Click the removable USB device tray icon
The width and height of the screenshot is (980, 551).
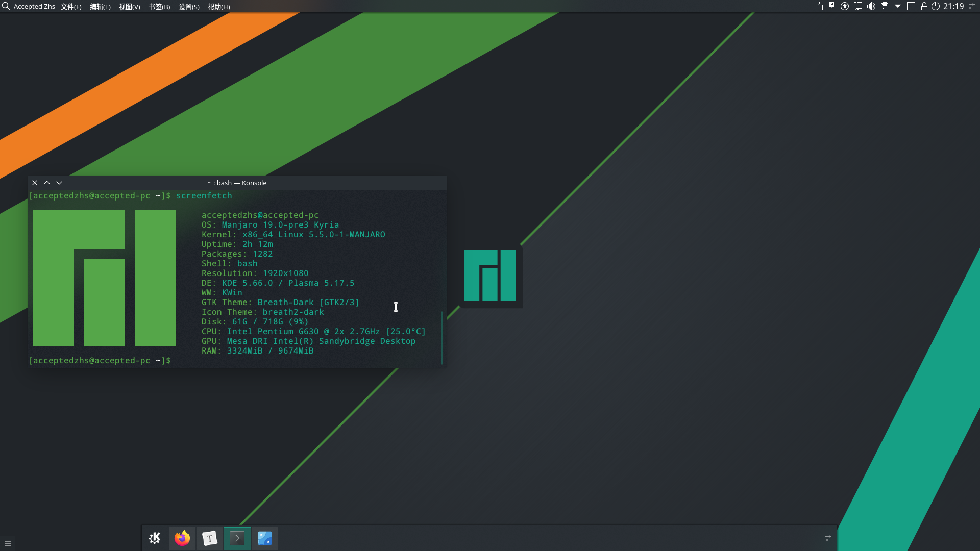831,7
